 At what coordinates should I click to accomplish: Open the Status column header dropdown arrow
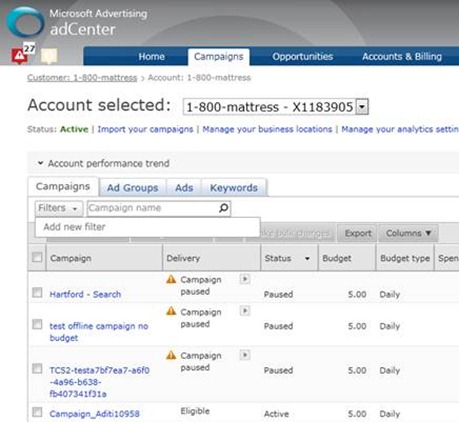coord(307,258)
